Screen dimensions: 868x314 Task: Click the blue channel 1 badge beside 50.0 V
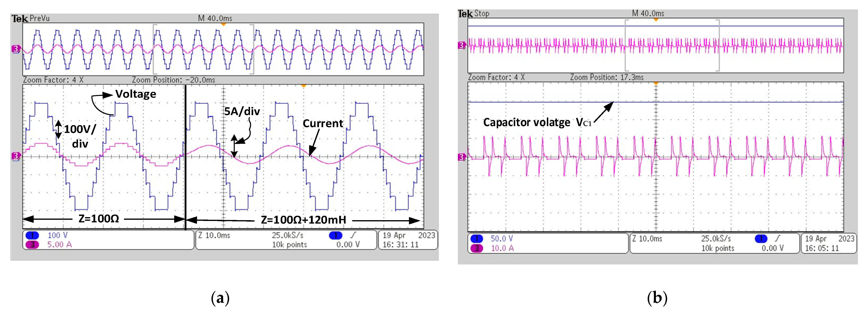pyautogui.click(x=476, y=239)
